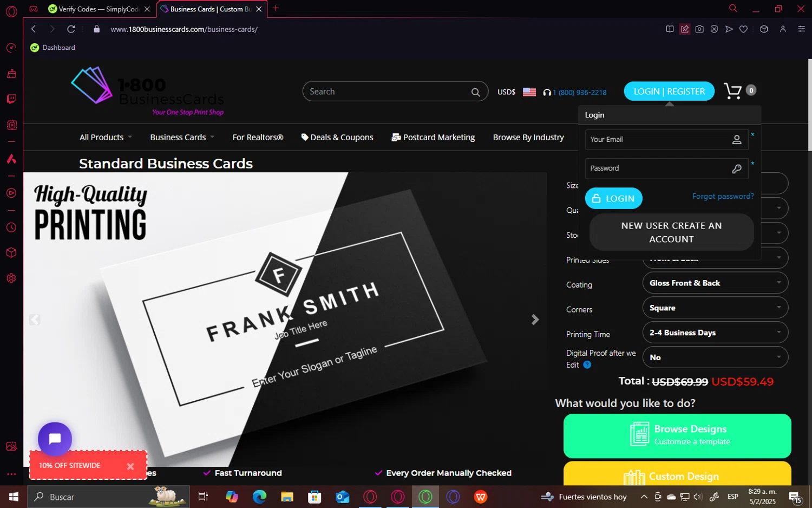Open GX Corner gamepad tab icon
812x508 pixels.
(x=34, y=9)
